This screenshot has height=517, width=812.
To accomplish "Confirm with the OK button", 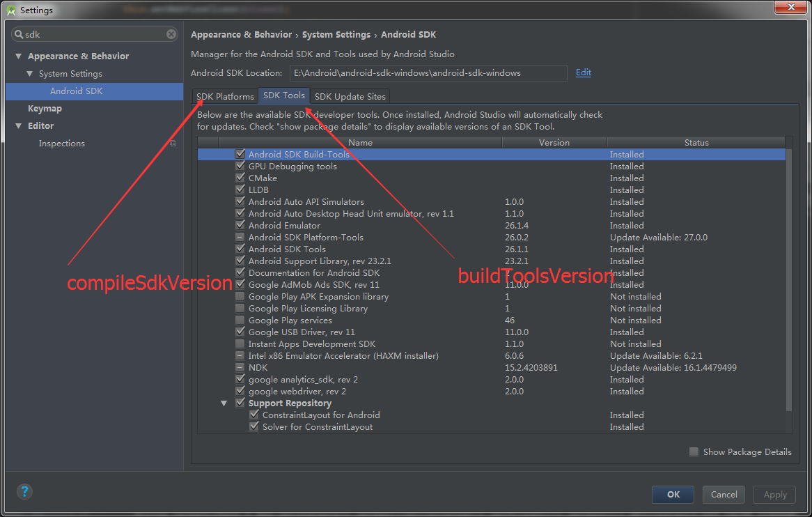I will (x=673, y=494).
